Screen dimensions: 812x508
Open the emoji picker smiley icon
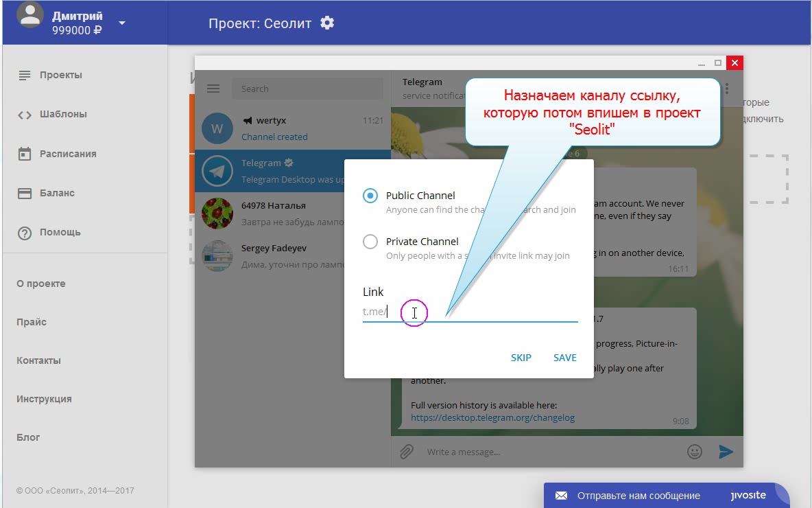[695, 452]
